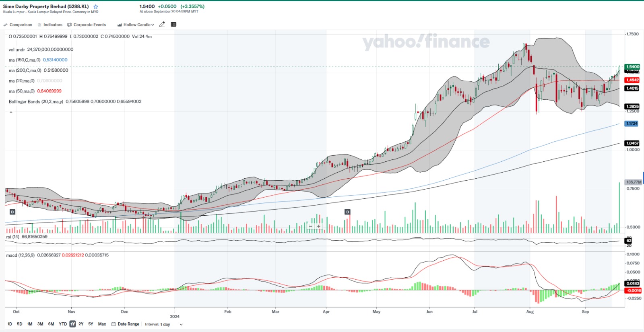This screenshot has width=644, height=332.
Task: Select the 1M time range
Action: pyautogui.click(x=30, y=324)
